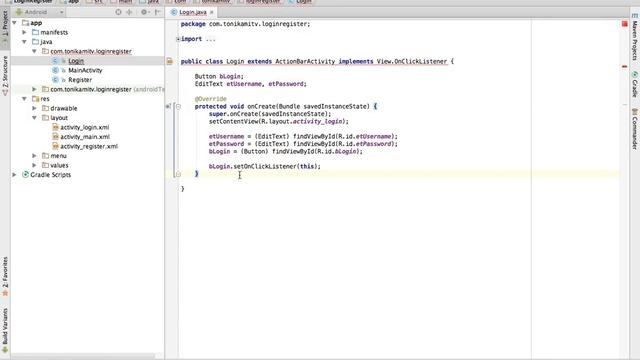
Task: Click the hide project panel icon
Action: pyautogui.click(x=158, y=12)
